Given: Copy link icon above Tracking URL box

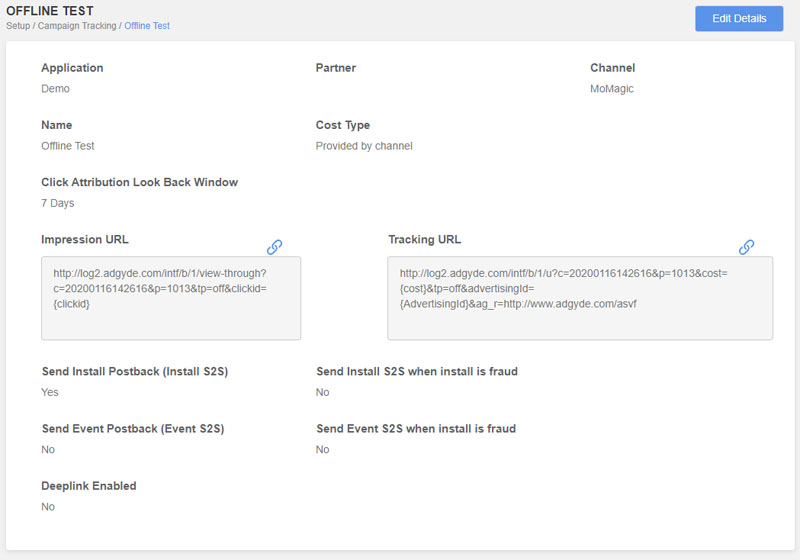Looking at the screenshot, I should [x=746, y=247].
